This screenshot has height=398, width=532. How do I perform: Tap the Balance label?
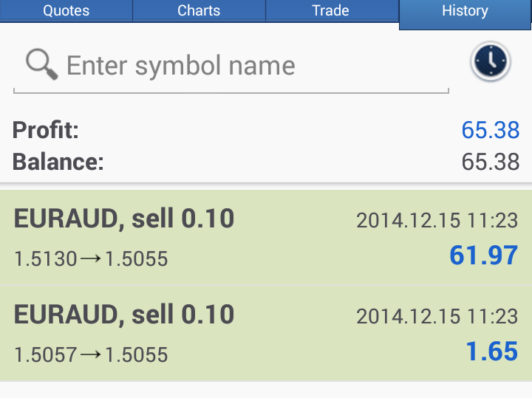coord(58,162)
